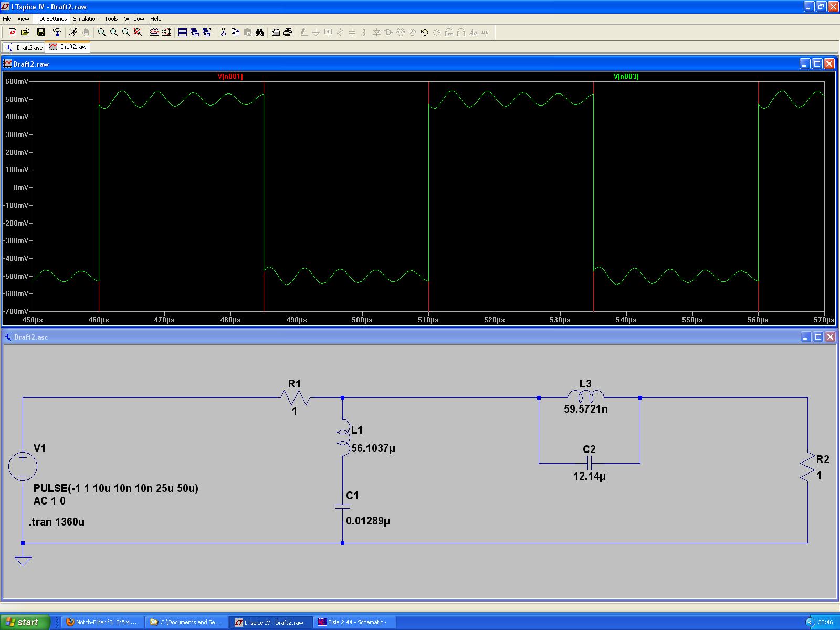
Task: Cascade windows via toolbar icon
Action: coord(195,33)
